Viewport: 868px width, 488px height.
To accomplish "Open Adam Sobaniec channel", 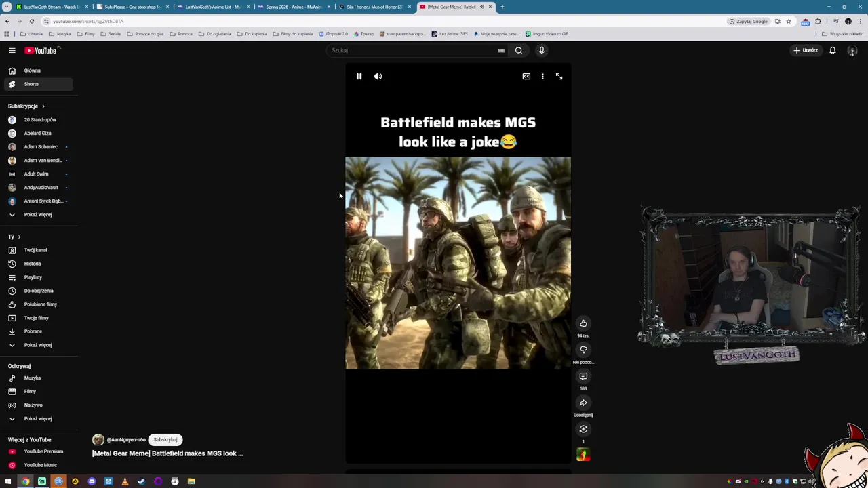I will [38, 147].
